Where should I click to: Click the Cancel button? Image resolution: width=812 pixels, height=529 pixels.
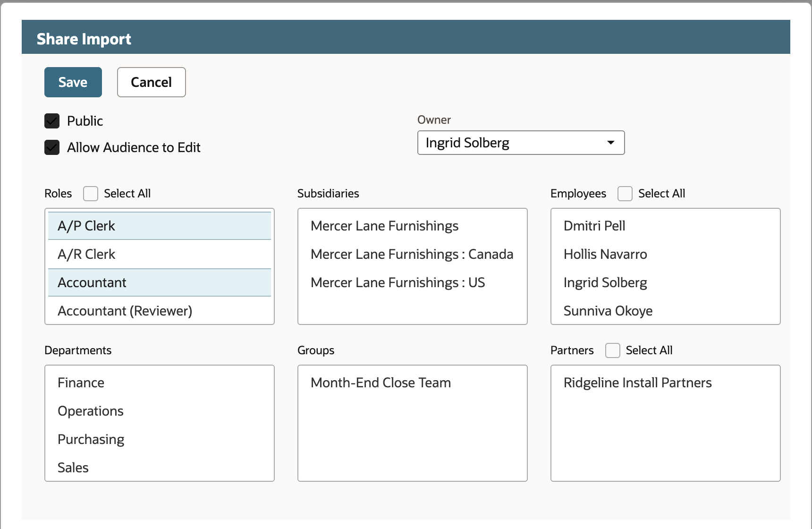[152, 82]
